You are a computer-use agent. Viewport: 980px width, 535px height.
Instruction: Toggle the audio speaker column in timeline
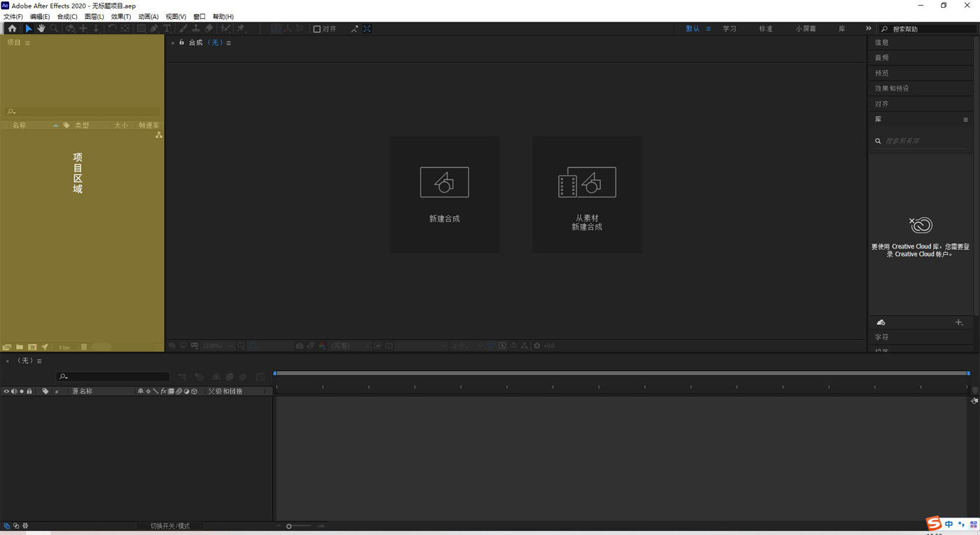pos(14,391)
